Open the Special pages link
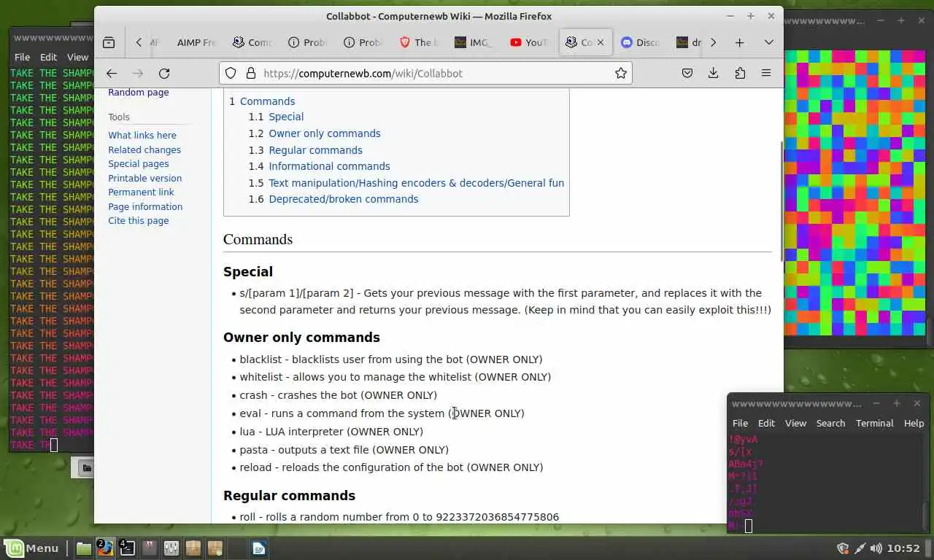The width and height of the screenshot is (934, 560). point(139,163)
